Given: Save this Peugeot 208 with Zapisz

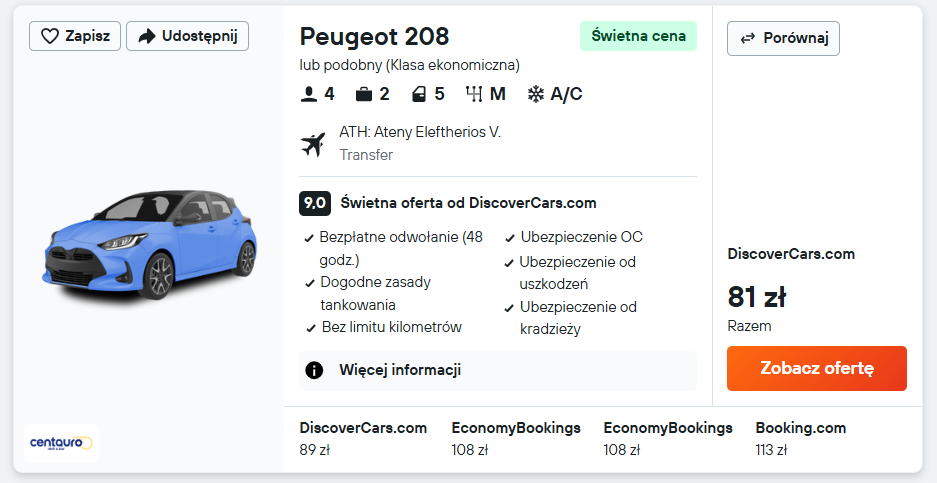Looking at the screenshot, I should (75, 36).
